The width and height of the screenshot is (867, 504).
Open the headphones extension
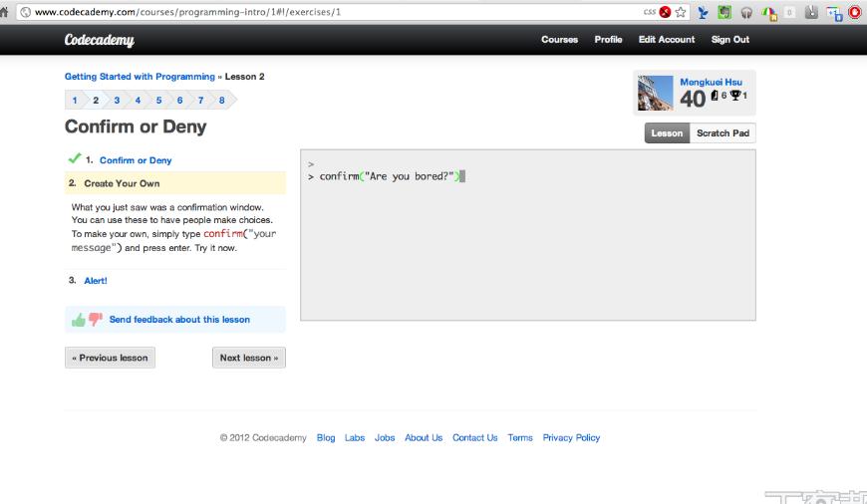tap(746, 12)
